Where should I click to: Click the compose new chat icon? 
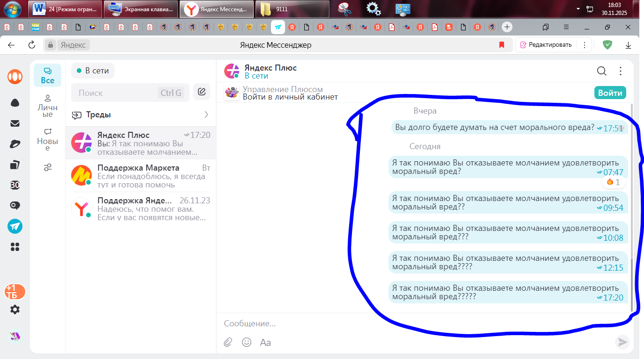pos(202,92)
